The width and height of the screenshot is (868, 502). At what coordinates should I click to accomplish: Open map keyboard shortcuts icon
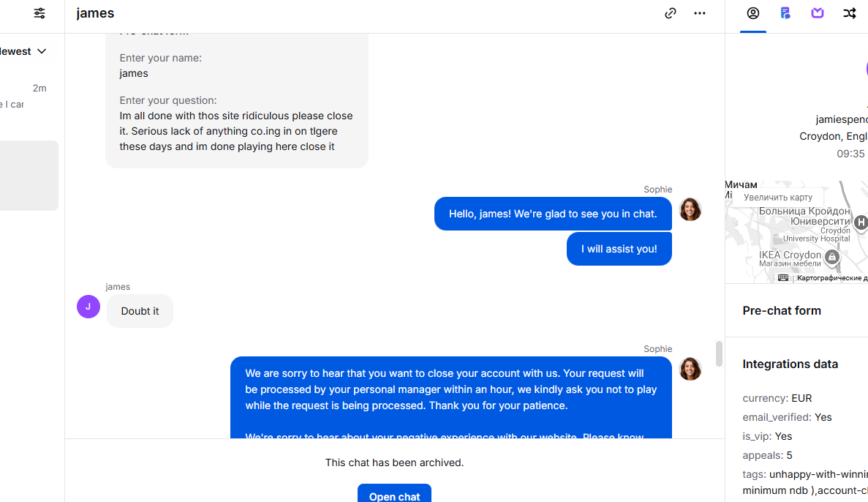[783, 278]
